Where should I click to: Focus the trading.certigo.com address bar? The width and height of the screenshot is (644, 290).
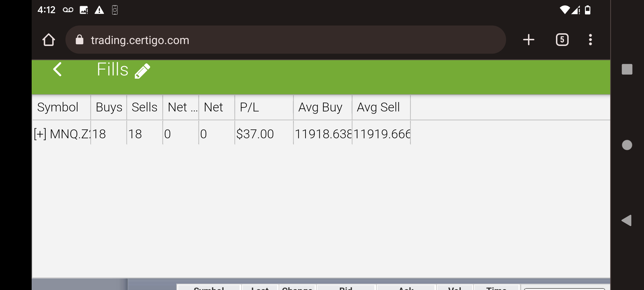click(286, 40)
